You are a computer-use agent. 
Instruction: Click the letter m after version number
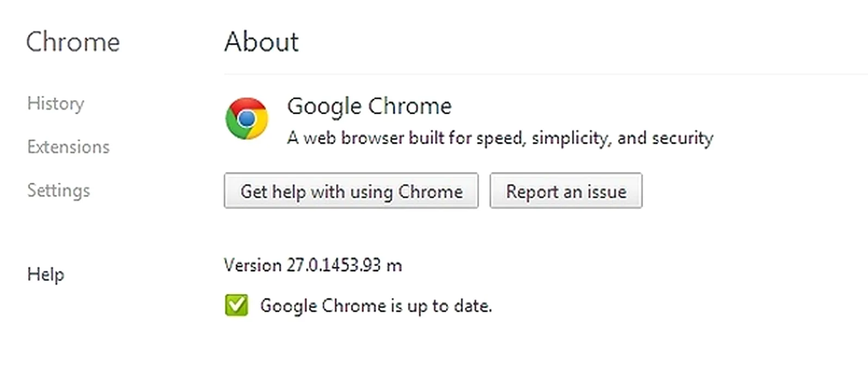394,266
